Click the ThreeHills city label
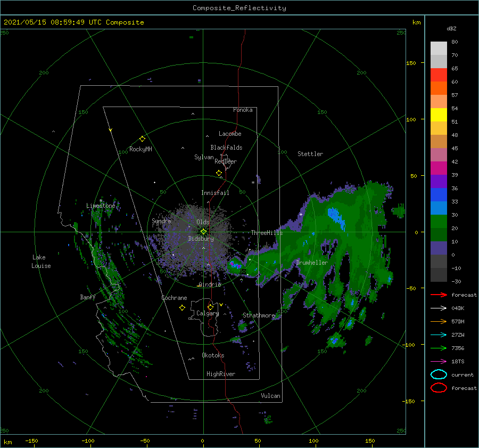Screen dimensions: 479x448 coord(267,233)
